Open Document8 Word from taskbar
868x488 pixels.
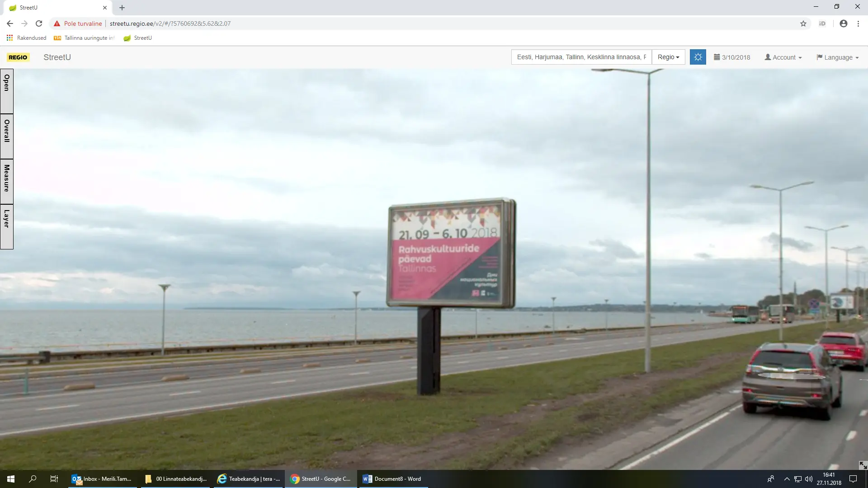(x=393, y=479)
